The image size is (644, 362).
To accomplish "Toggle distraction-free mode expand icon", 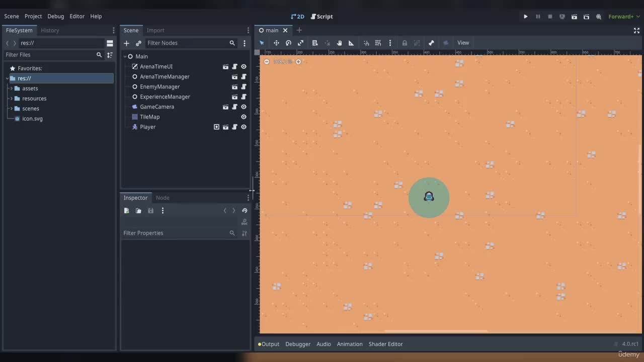I will click(636, 30).
